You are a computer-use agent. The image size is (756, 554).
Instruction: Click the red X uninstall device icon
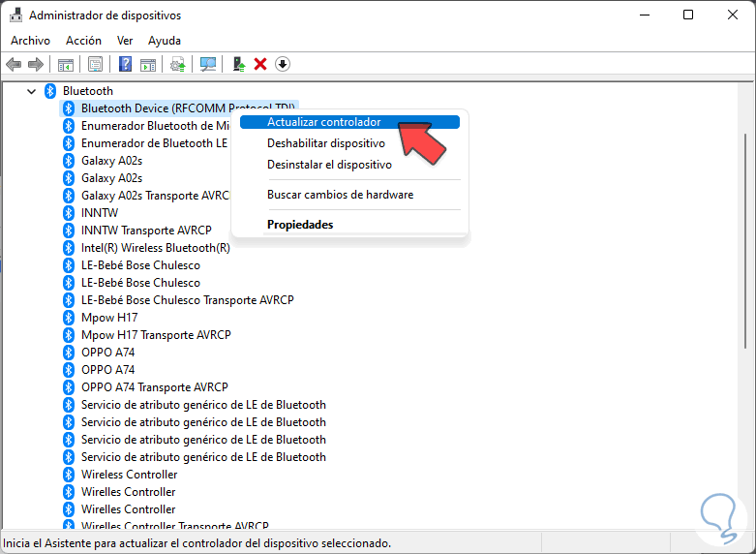[x=260, y=64]
